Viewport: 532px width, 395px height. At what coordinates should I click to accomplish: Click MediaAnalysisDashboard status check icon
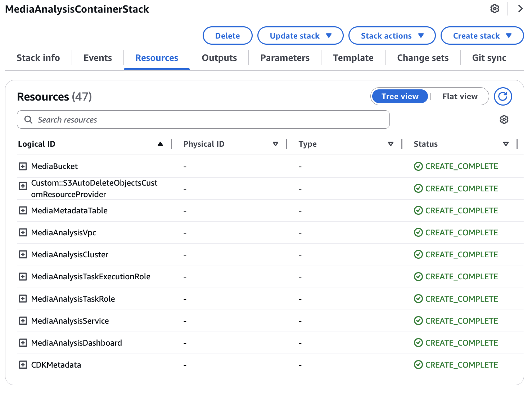coord(418,343)
